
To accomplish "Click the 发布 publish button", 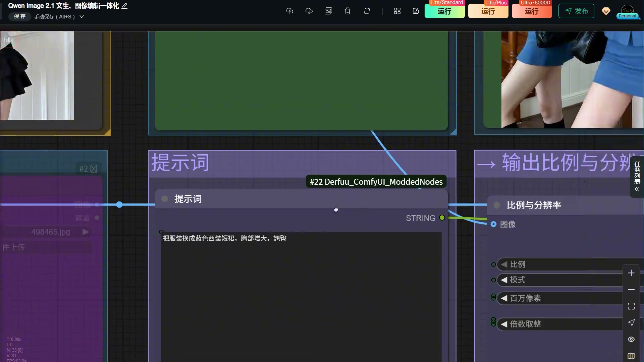I will click(x=576, y=11).
